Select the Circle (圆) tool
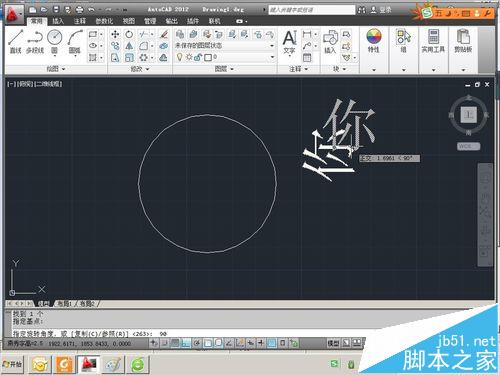 tap(54, 41)
